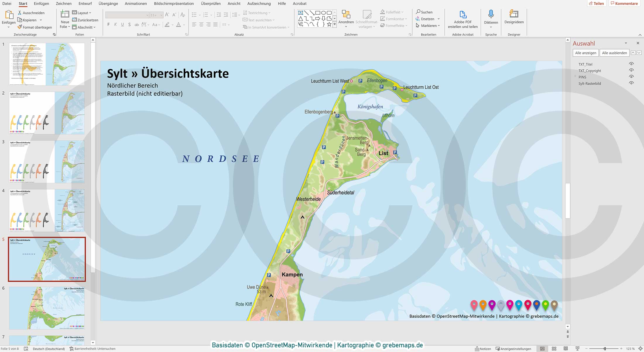The image size is (644, 352).
Task: Click the Ausschneiden scissors icon
Action: click(x=20, y=13)
